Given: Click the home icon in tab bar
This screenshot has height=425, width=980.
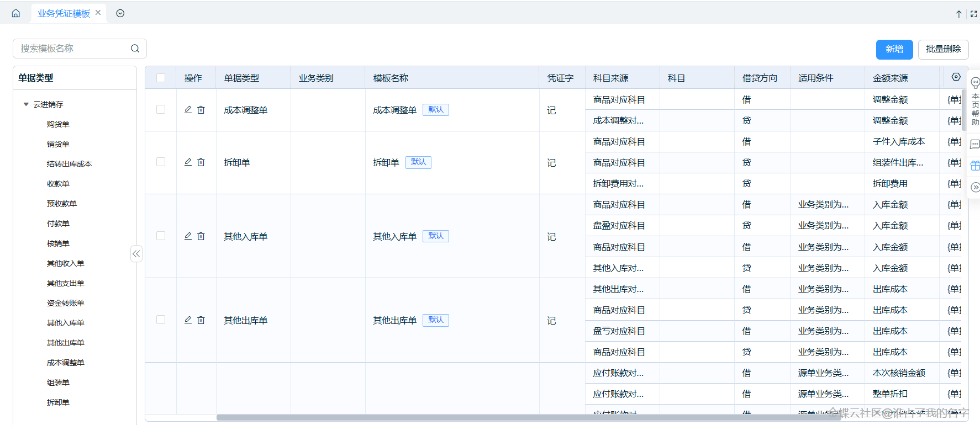Looking at the screenshot, I should 16,13.
